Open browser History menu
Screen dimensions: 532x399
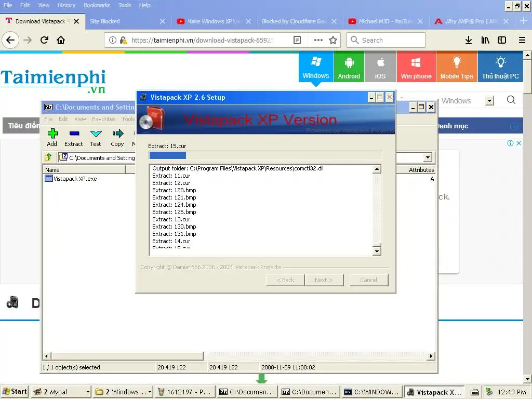click(x=66, y=5)
